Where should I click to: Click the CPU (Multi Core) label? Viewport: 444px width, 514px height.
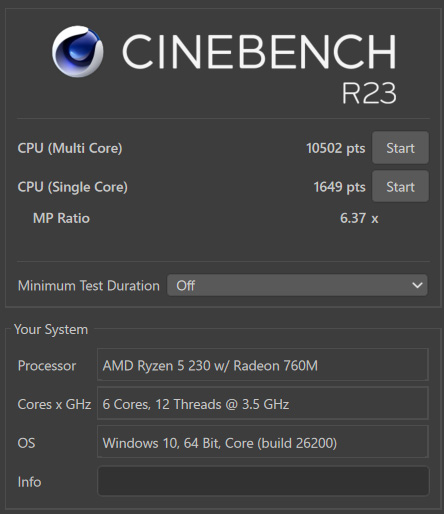(x=70, y=148)
